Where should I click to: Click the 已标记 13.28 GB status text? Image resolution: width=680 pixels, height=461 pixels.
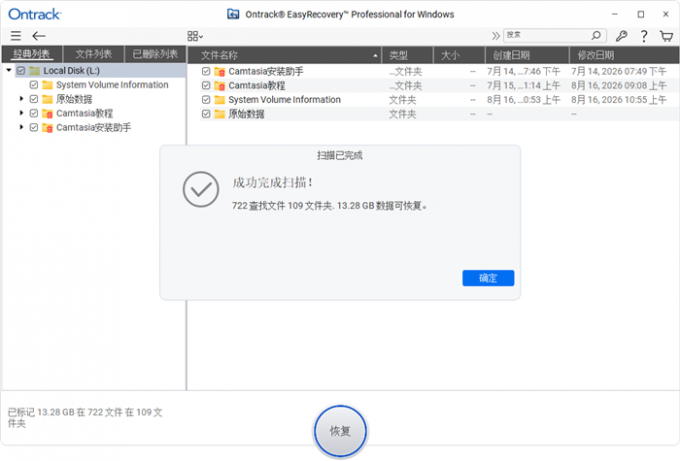coord(85,417)
